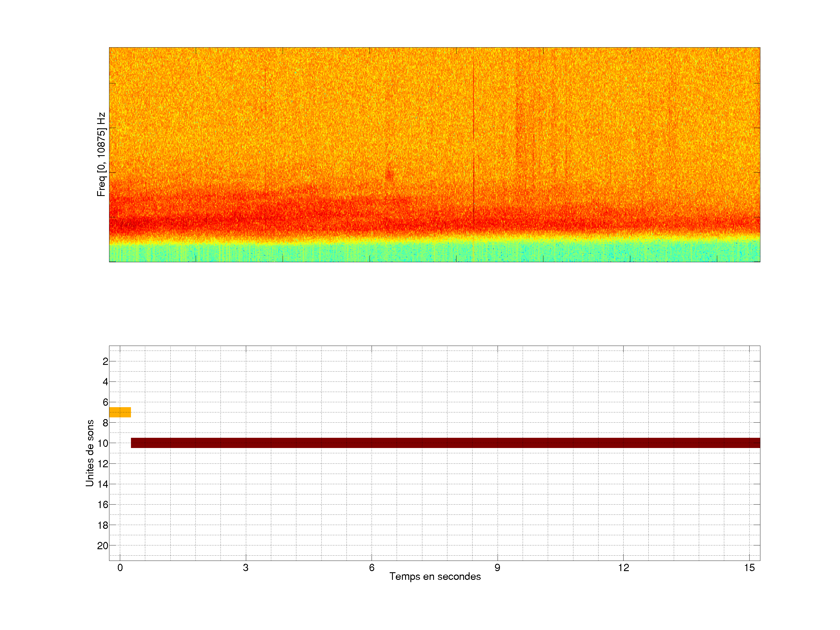This screenshot has width=840, height=630.
Task: Click the cyan low-frequency band in spectrogram
Action: click(x=434, y=253)
